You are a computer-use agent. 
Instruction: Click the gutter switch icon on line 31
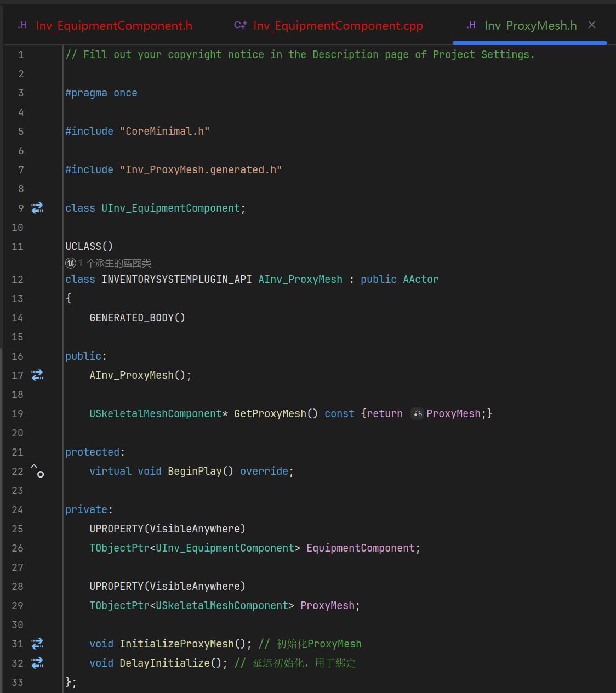[x=37, y=644]
